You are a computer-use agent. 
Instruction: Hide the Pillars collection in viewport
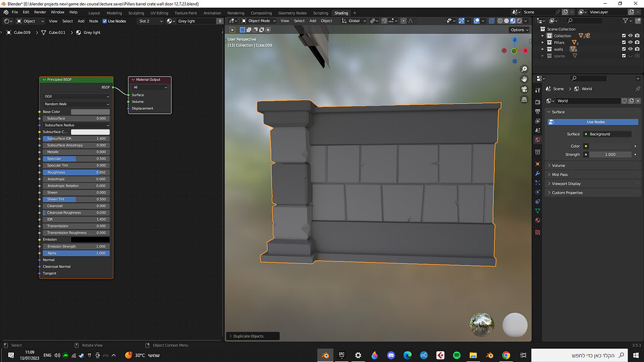631,42
